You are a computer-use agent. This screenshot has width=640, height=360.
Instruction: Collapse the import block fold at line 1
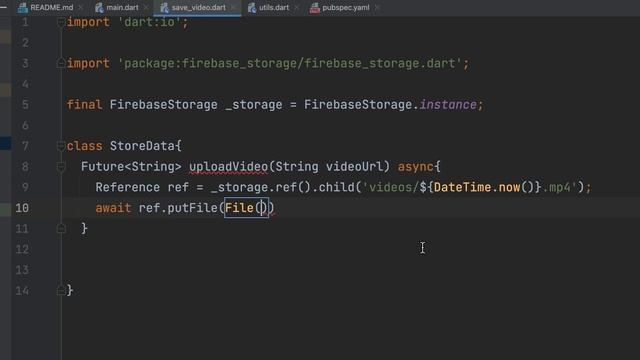[61, 22]
